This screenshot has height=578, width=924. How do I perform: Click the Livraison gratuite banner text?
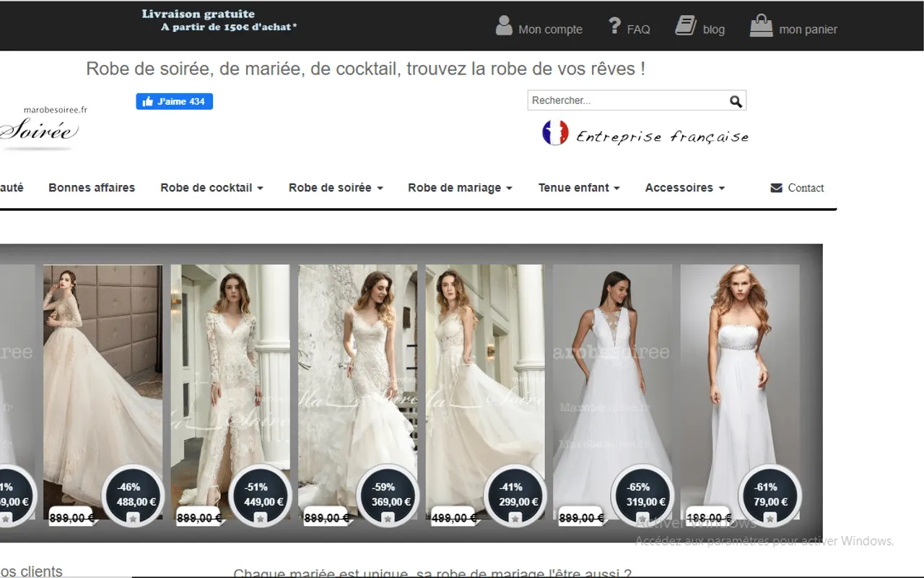[219, 20]
